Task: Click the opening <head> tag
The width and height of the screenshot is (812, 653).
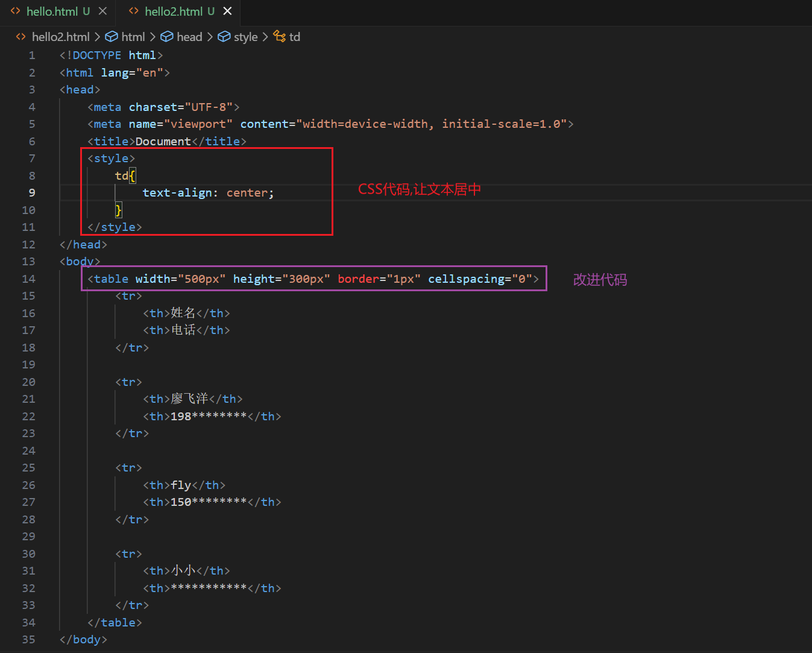Action: click(x=80, y=90)
